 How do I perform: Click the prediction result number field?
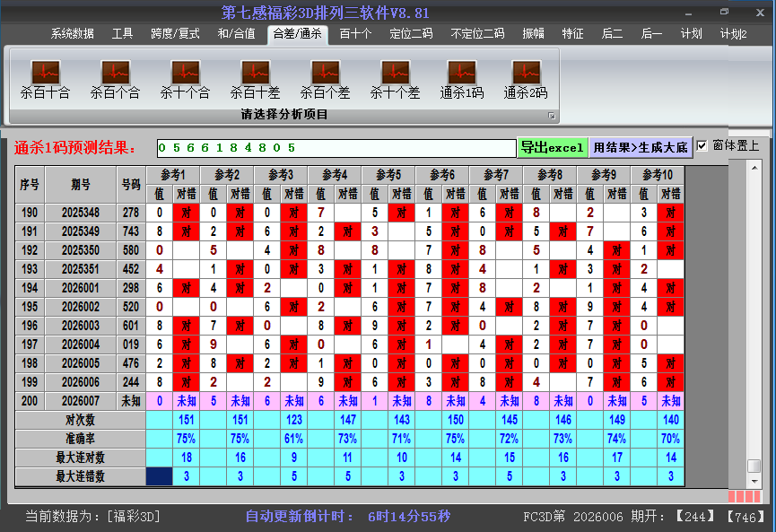[336, 148]
